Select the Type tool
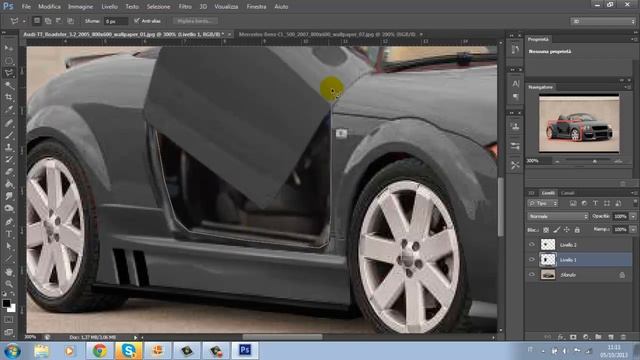Screen dimensions: 640x360 9,234
